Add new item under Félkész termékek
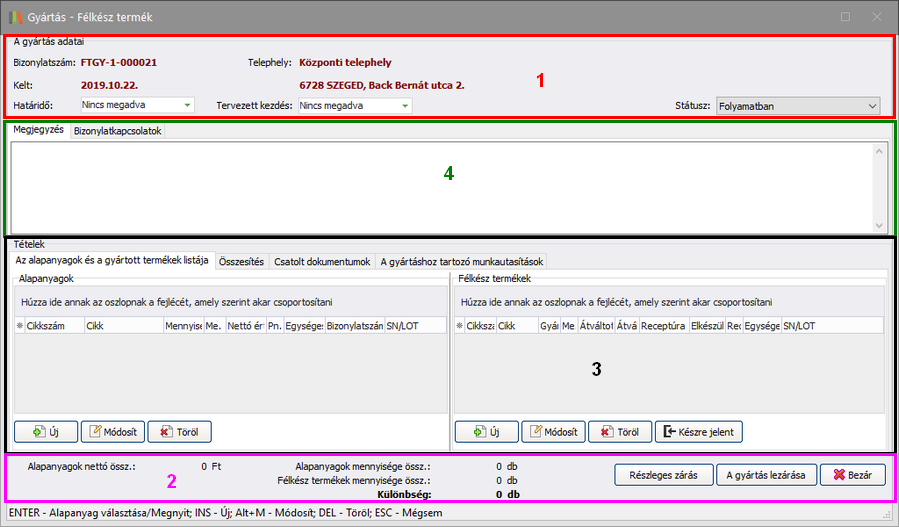 pyautogui.click(x=485, y=432)
